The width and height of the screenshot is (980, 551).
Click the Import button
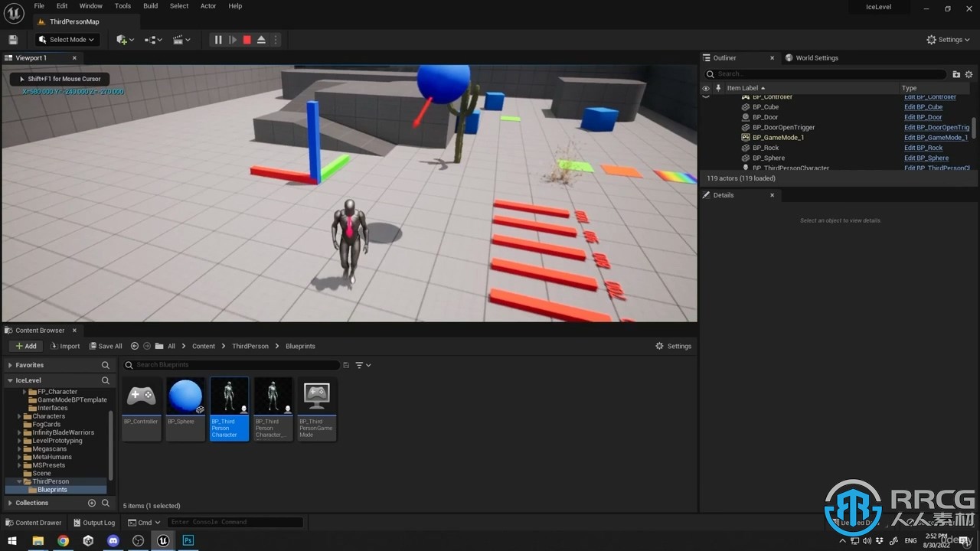[65, 346]
